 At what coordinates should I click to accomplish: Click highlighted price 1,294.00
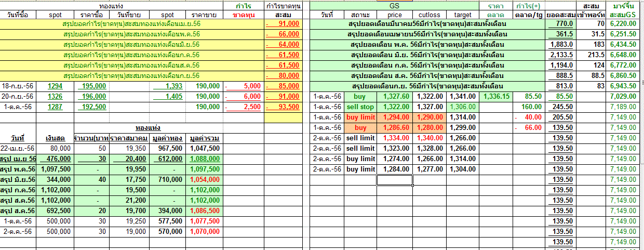pos(395,117)
